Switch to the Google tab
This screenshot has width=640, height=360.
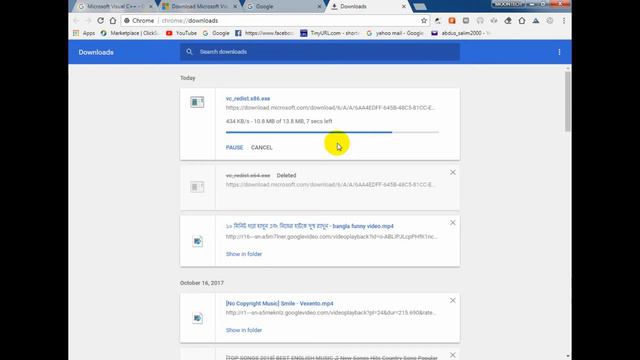(x=284, y=7)
